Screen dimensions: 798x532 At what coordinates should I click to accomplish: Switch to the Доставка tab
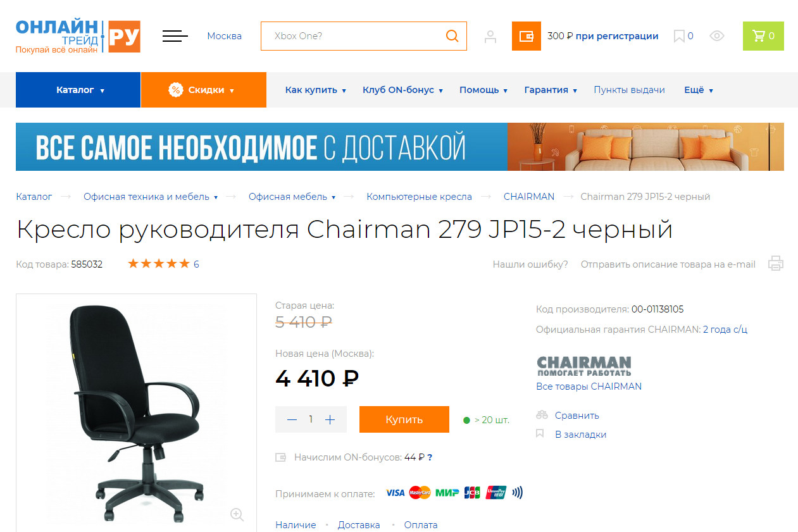point(359,525)
